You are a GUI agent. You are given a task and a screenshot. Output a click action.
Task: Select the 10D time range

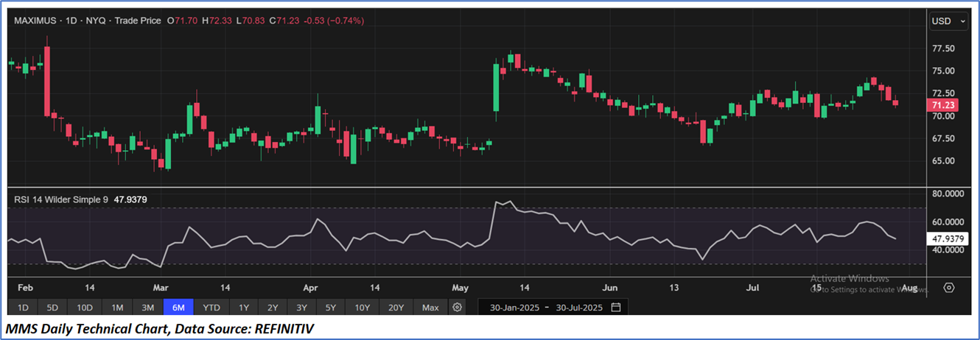(84, 307)
